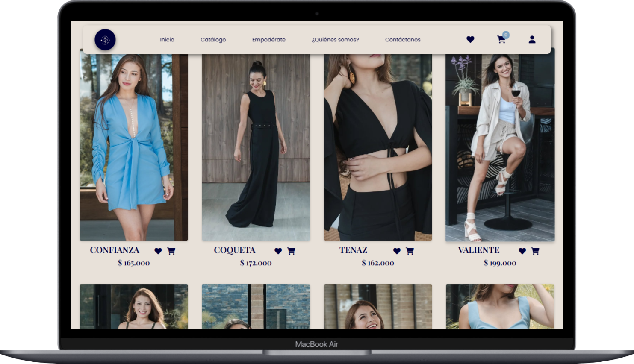This screenshot has width=634, height=364.
Task: Open the user account profile icon
Action: (x=532, y=40)
